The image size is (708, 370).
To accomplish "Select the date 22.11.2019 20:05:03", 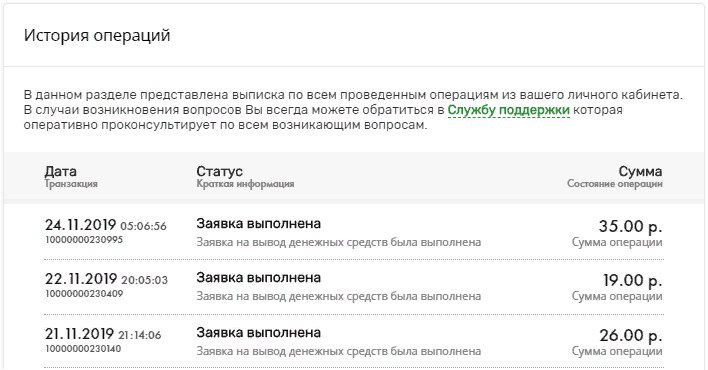I will coord(106,279).
